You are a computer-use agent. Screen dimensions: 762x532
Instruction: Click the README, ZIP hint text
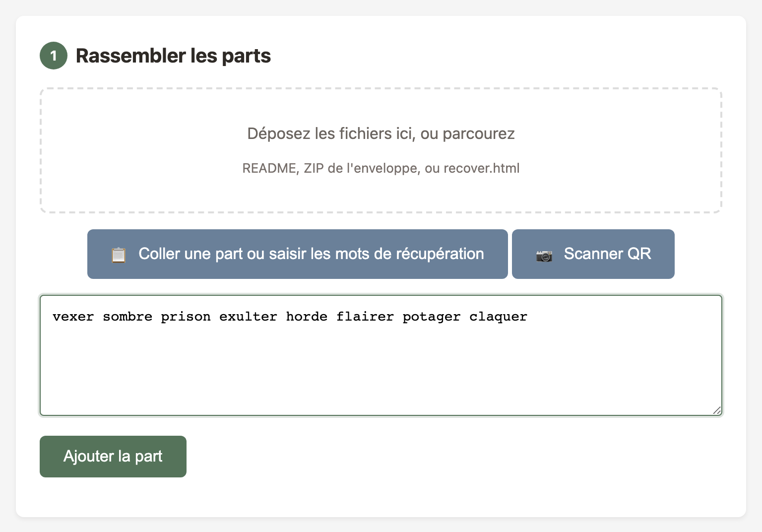click(x=381, y=168)
